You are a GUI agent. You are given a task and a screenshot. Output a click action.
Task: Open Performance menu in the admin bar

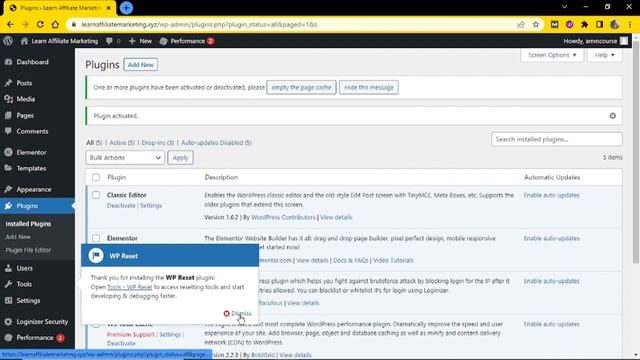[187, 41]
